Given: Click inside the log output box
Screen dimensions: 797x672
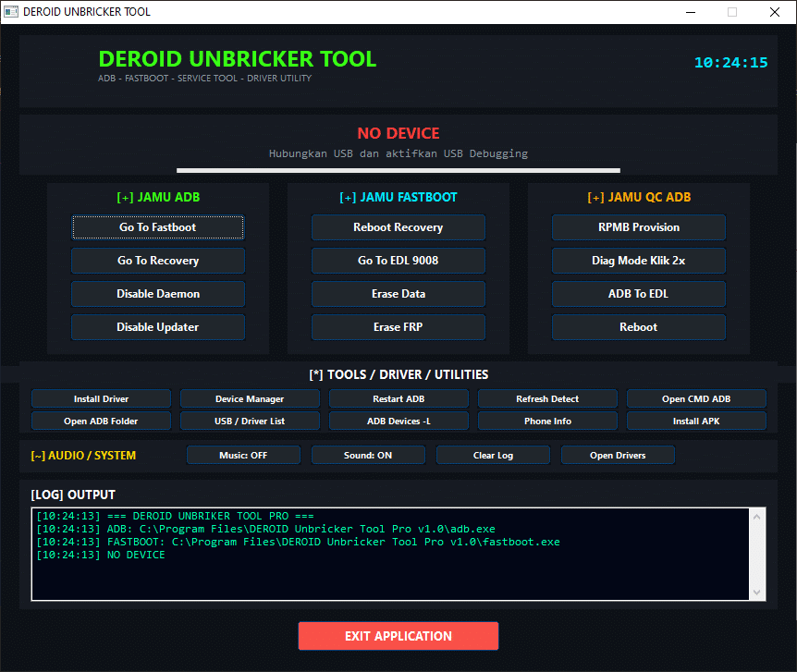Looking at the screenshot, I should [390, 554].
